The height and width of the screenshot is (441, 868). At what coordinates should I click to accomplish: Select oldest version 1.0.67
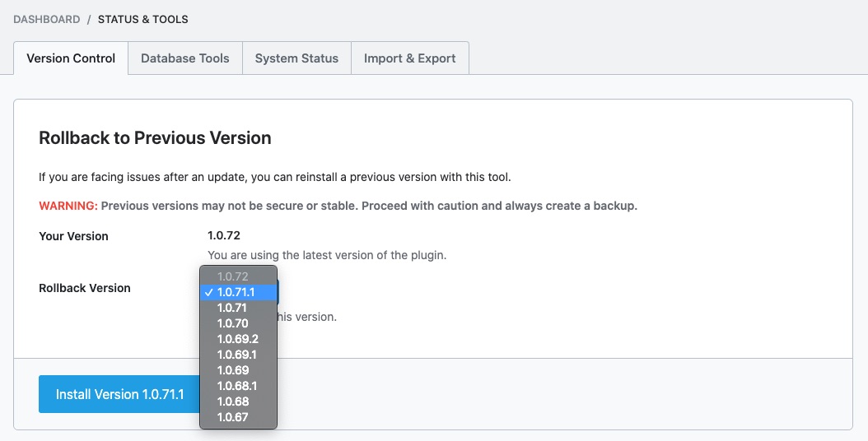coord(239,416)
